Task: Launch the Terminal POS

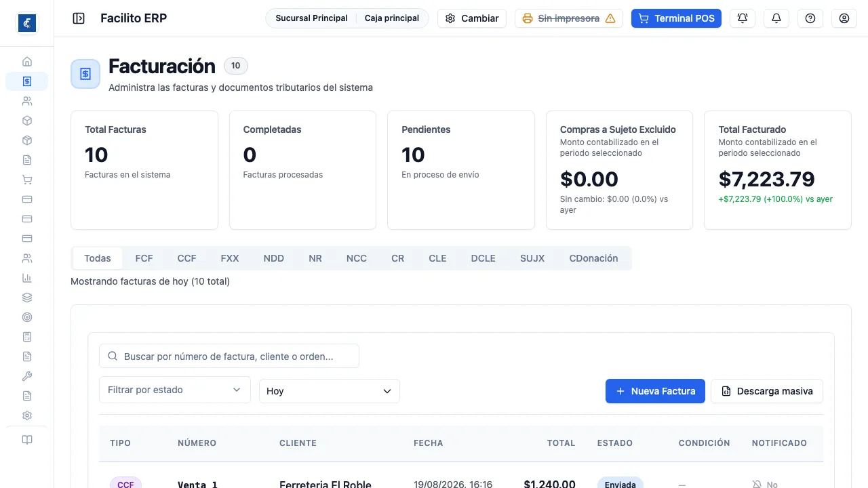Action: (x=676, y=18)
